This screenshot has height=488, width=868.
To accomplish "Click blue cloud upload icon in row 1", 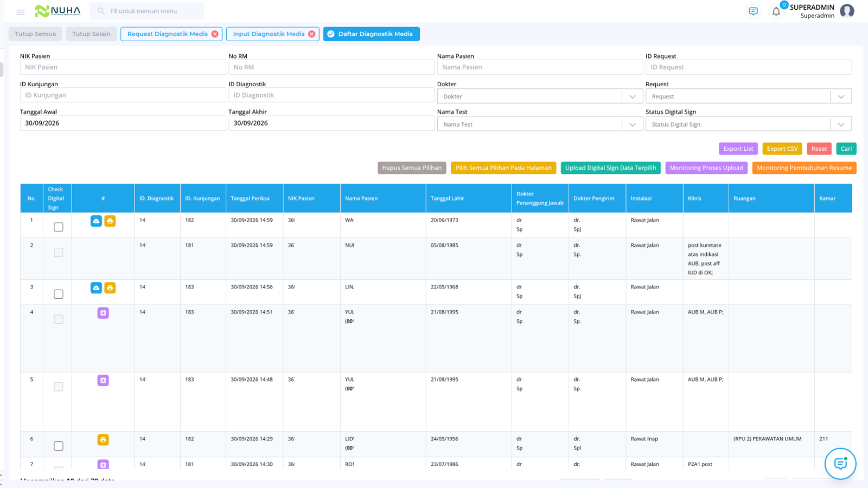I will pyautogui.click(x=96, y=221).
